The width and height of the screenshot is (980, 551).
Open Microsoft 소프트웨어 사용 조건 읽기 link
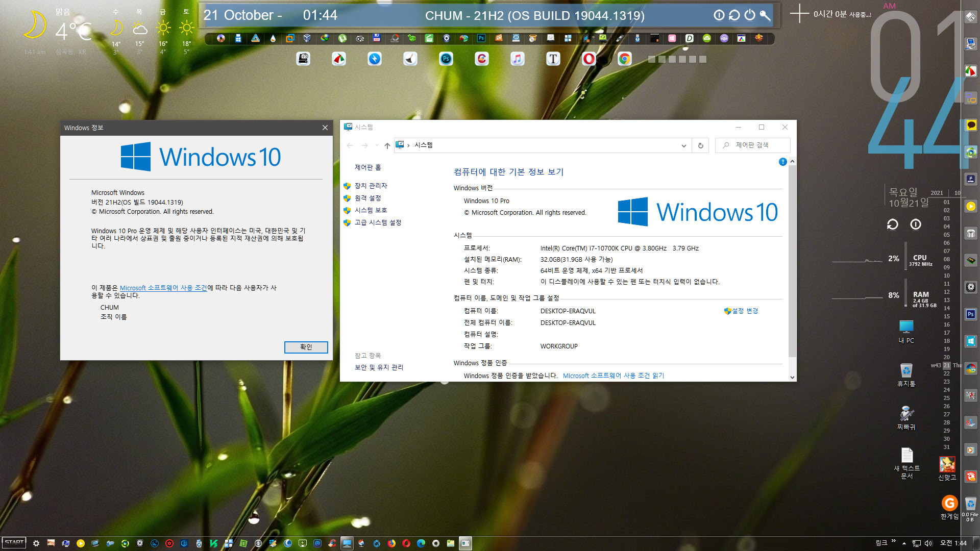click(614, 375)
